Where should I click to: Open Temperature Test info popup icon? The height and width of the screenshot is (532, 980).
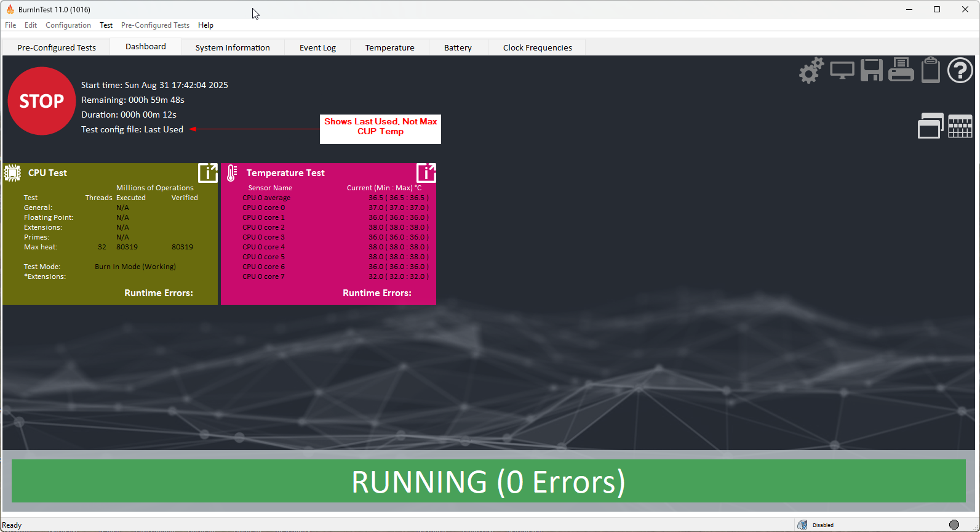[426, 173]
